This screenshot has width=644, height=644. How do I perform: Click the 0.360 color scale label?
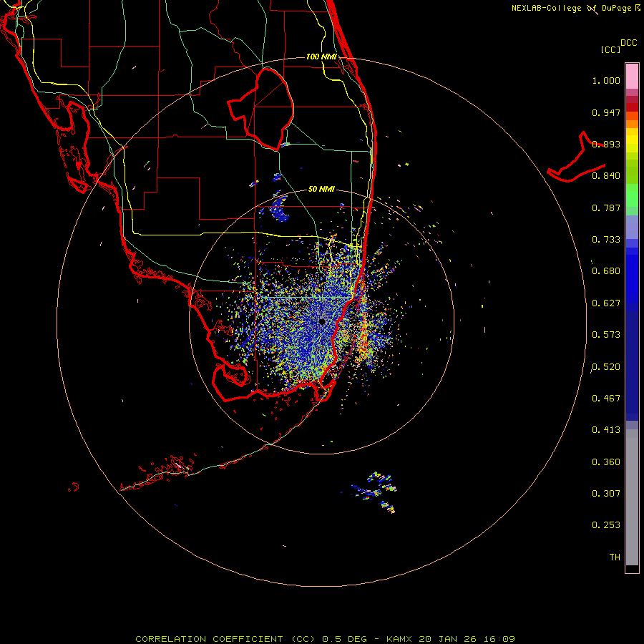pyautogui.click(x=606, y=462)
